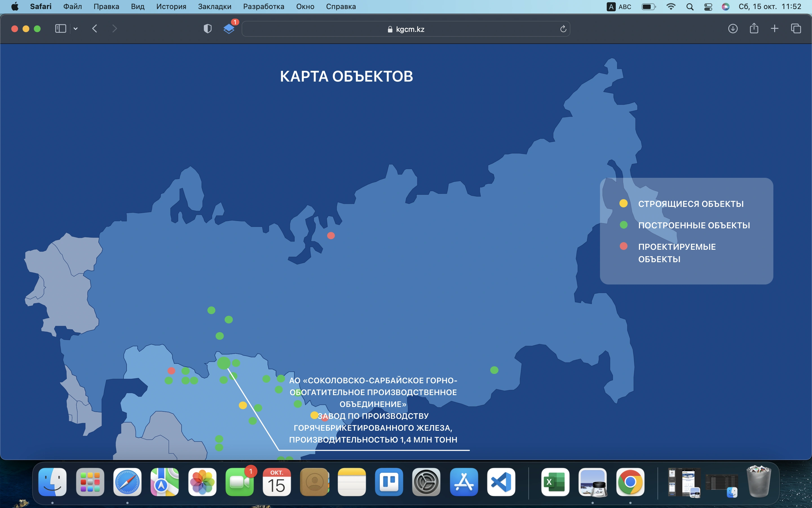Viewport: 812px width, 508px height.
Task: Switch the ABC input source
Action: (x=619, y=7)
